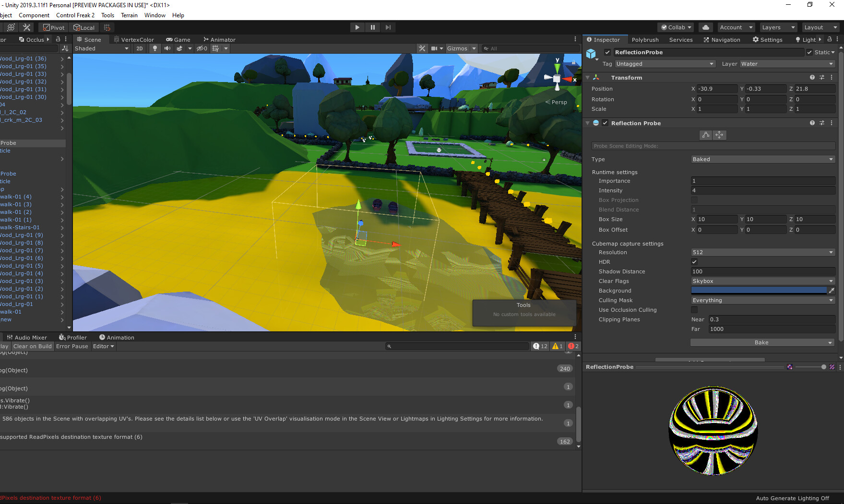Click the probe bounds editing icon
The image size is (844, 504).
point(705,135)
